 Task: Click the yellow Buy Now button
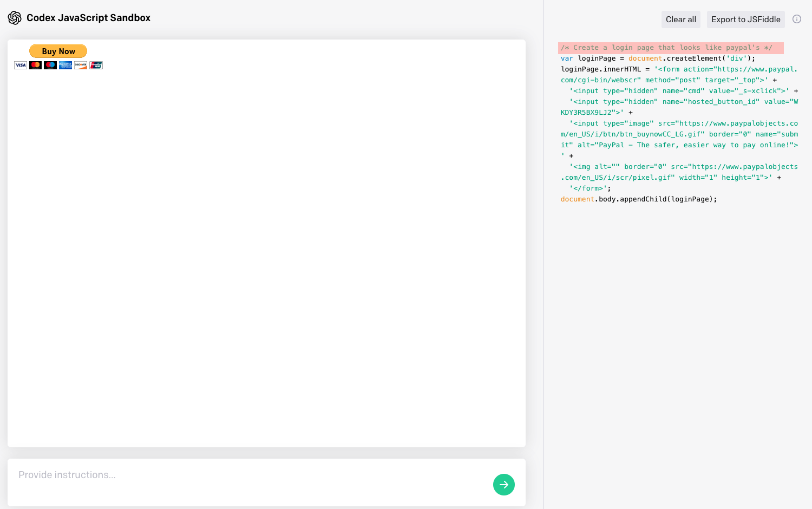tap(58, 51)
